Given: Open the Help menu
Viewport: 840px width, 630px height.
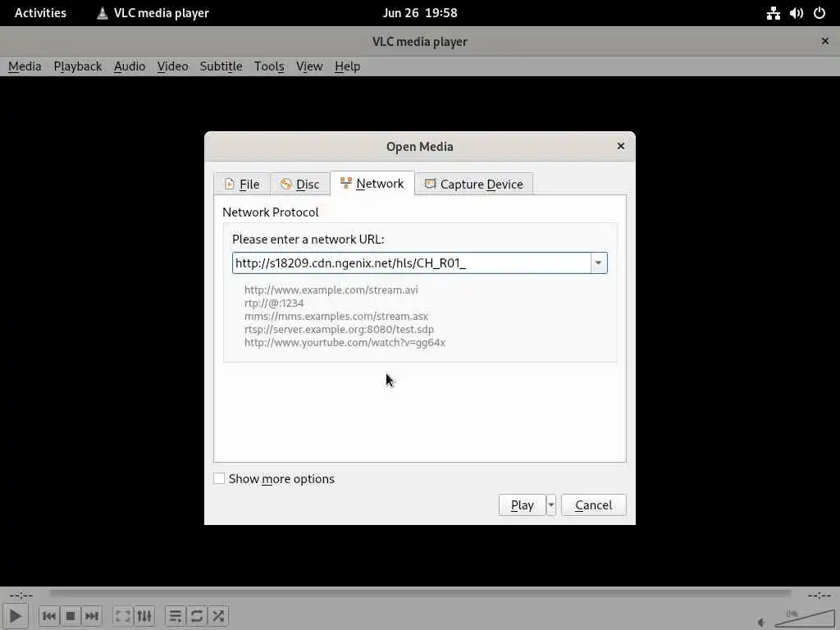Looking at the screenshot, I should (x=347, y=66).
